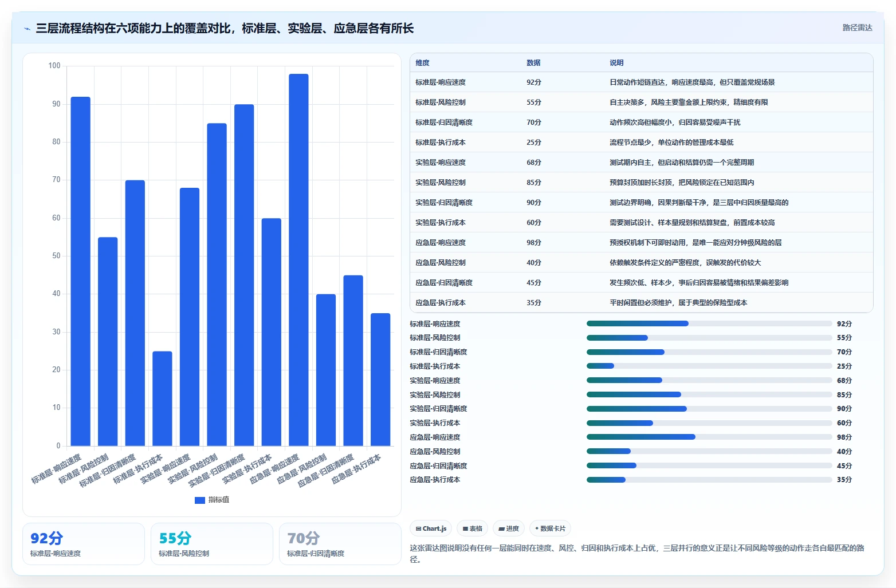Click the title icon beside 三层流程结构 heading
Viewport: 896px width, 588px height.
click(27, 29)
